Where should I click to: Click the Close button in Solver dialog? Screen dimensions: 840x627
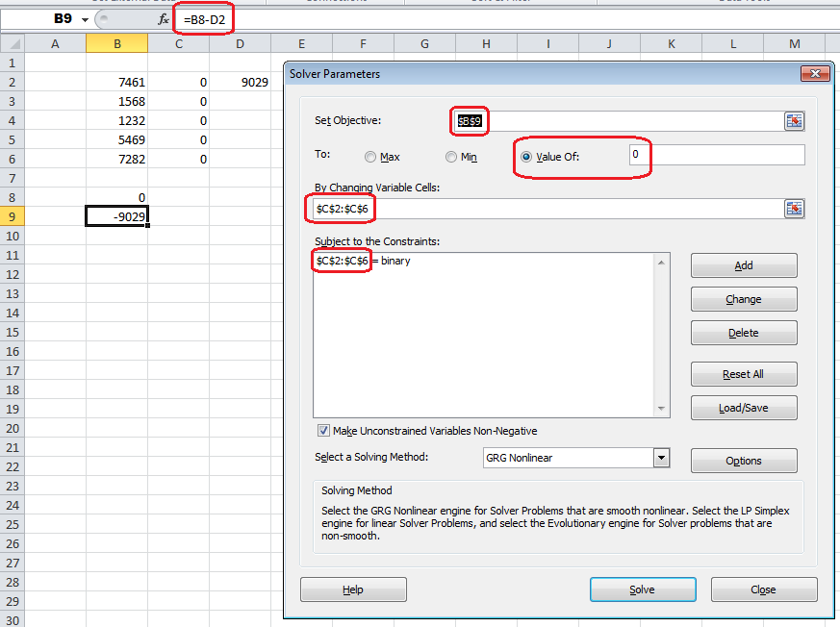coord(764,589)
